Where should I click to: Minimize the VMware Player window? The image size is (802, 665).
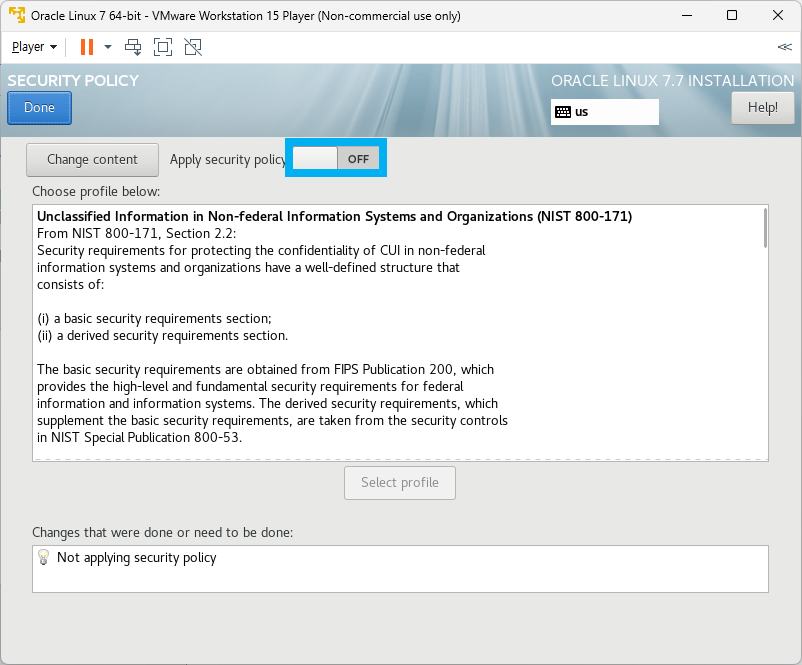tap(687, 15)
